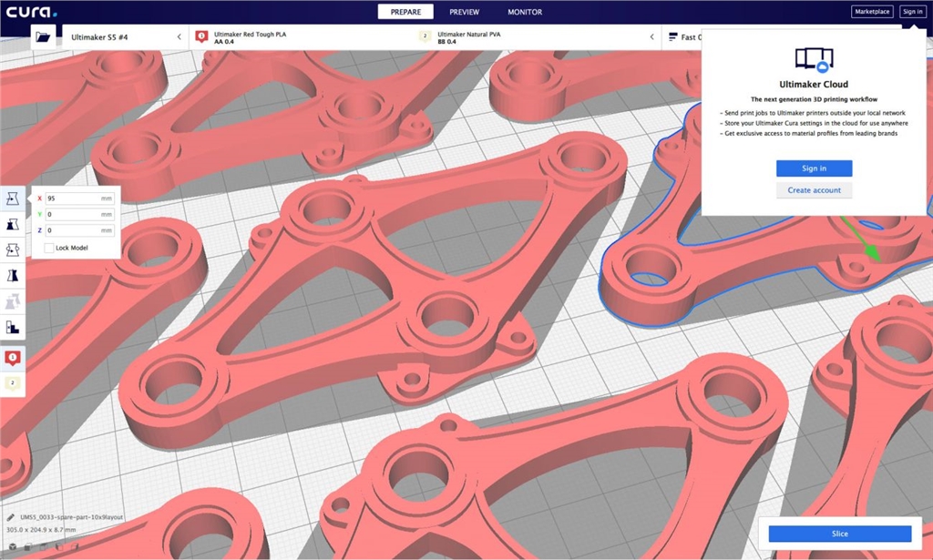Open the Fast print settings panel

click(x=683, y=37)
